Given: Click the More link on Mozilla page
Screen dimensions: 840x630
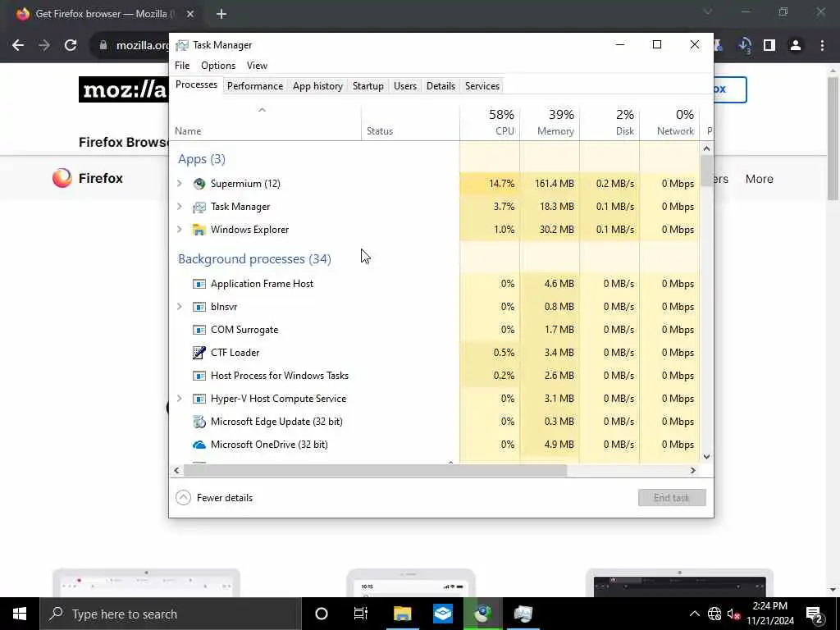Looking at the screenshot, I should [759, 179].
